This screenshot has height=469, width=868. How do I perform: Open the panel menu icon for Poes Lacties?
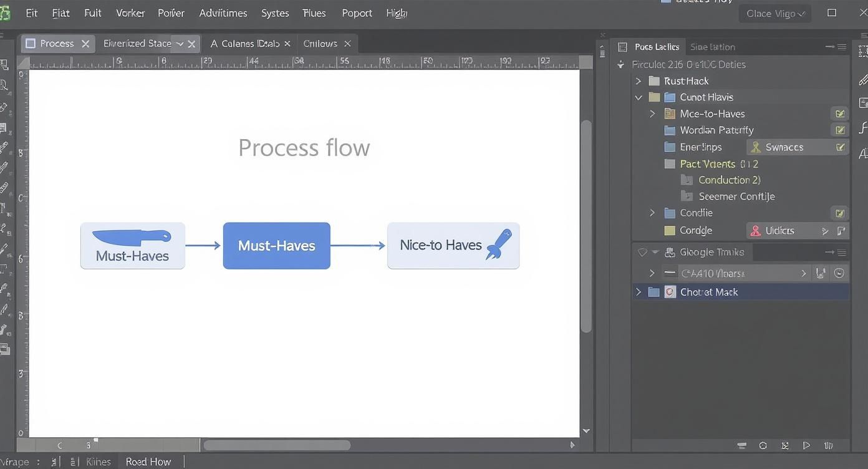point(842,47)
